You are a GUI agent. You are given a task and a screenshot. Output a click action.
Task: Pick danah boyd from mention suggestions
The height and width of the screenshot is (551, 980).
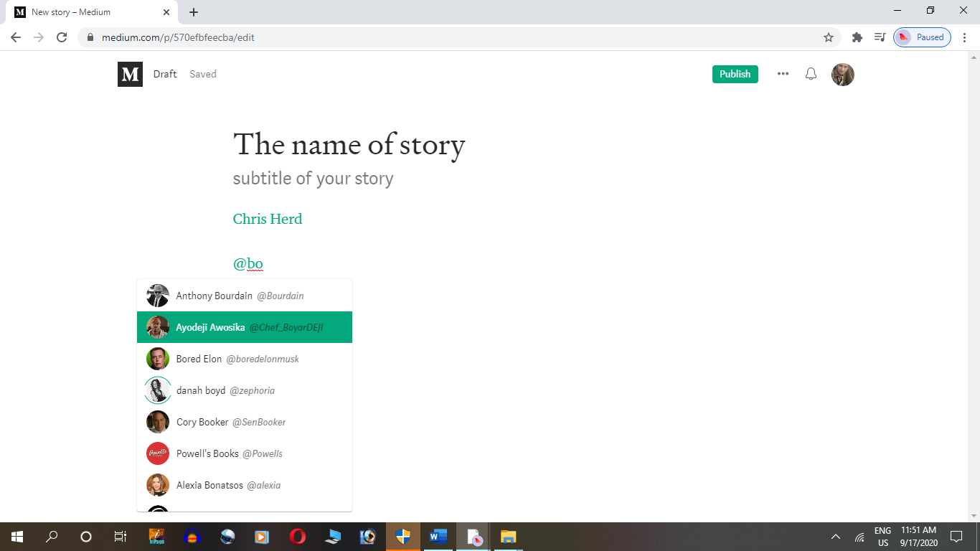(x=245, y=390)
